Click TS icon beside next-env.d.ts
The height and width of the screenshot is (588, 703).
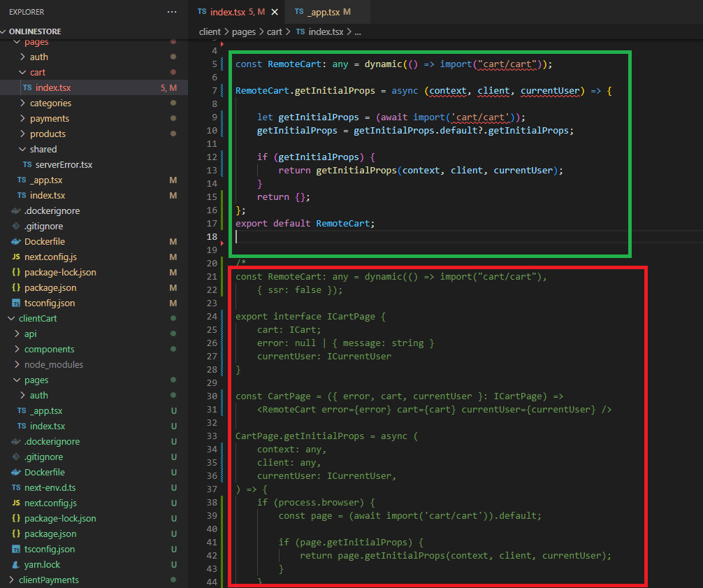pyautogui.click(x=16, y=487)
